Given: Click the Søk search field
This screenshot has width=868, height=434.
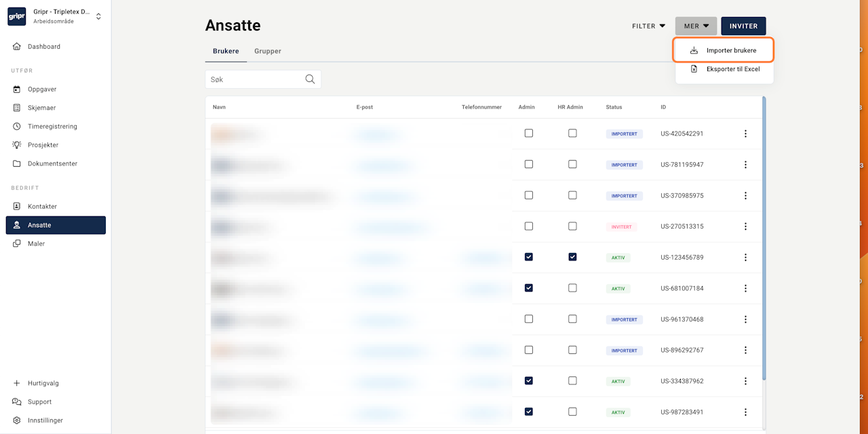Looking at the screenshot, I should (256, 79).
